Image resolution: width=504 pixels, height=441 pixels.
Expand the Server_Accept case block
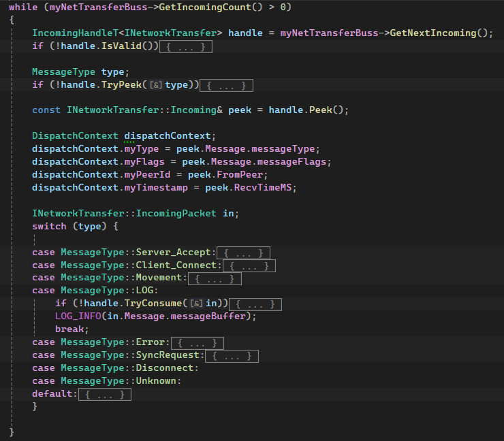(244, 252)
